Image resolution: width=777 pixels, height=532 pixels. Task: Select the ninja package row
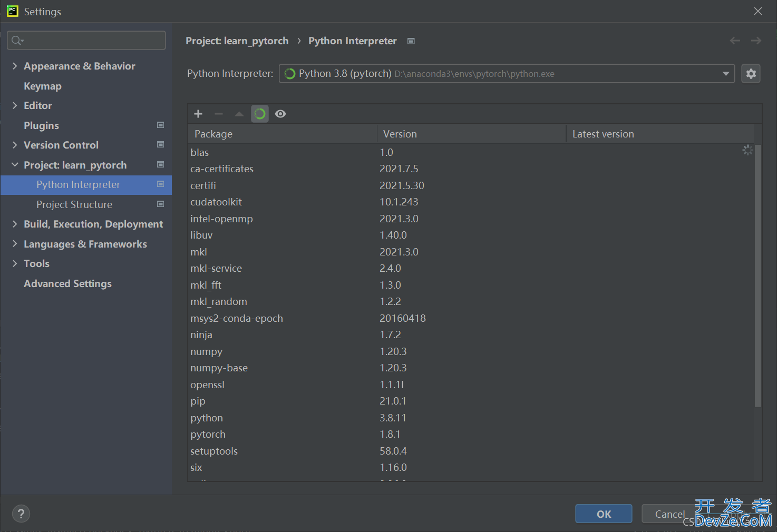point(471,335)
